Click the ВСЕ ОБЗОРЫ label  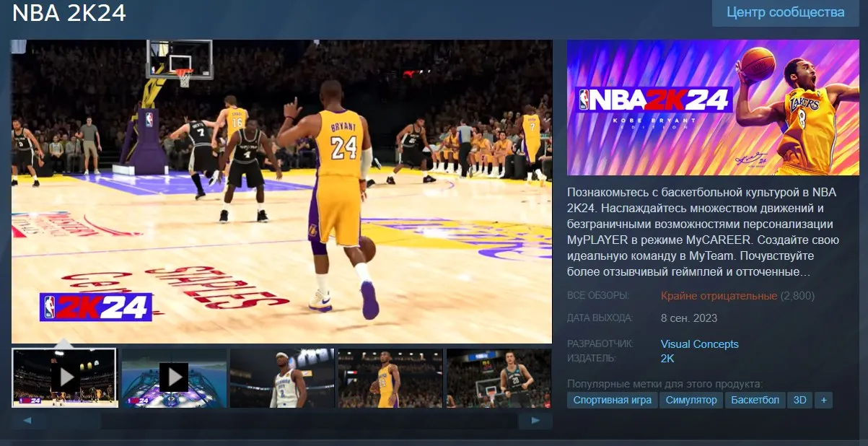click(598, 296)
